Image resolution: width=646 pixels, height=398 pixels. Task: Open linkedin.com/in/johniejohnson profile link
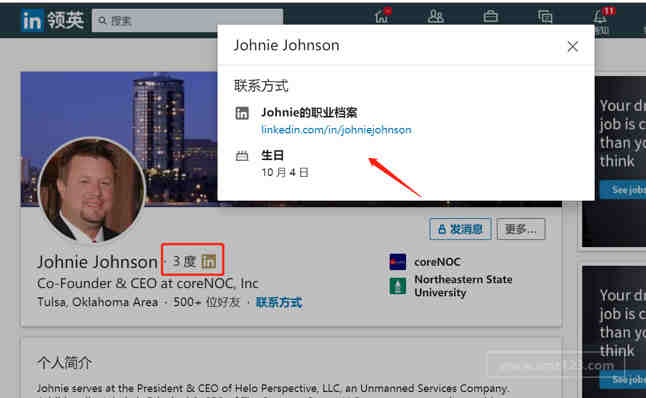point(336,130)
